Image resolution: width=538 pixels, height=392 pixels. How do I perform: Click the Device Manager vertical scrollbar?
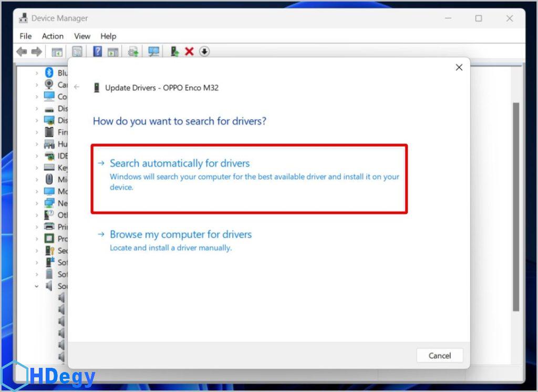click(x=516, y=205)
